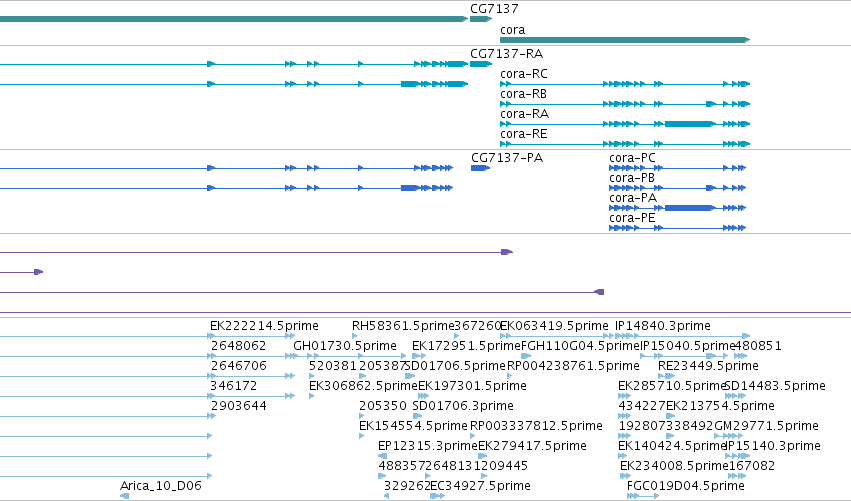Select the cora-RC transcript label
Screen dimensions: 851x501
tap(524, 74)
